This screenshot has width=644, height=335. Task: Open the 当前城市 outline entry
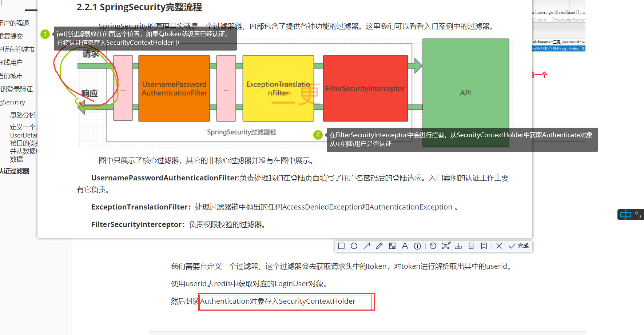12,76
